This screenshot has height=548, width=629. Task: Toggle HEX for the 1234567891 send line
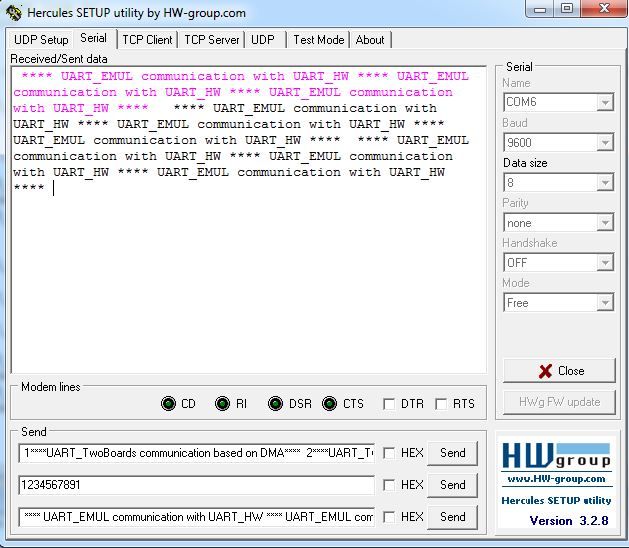tap(389, 485)
